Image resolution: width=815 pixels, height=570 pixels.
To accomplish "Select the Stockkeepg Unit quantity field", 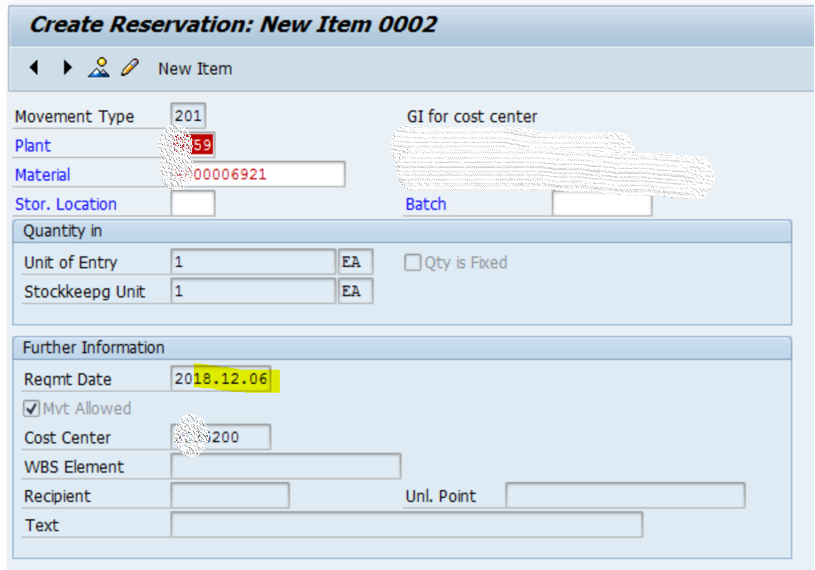I will [253, 291].
